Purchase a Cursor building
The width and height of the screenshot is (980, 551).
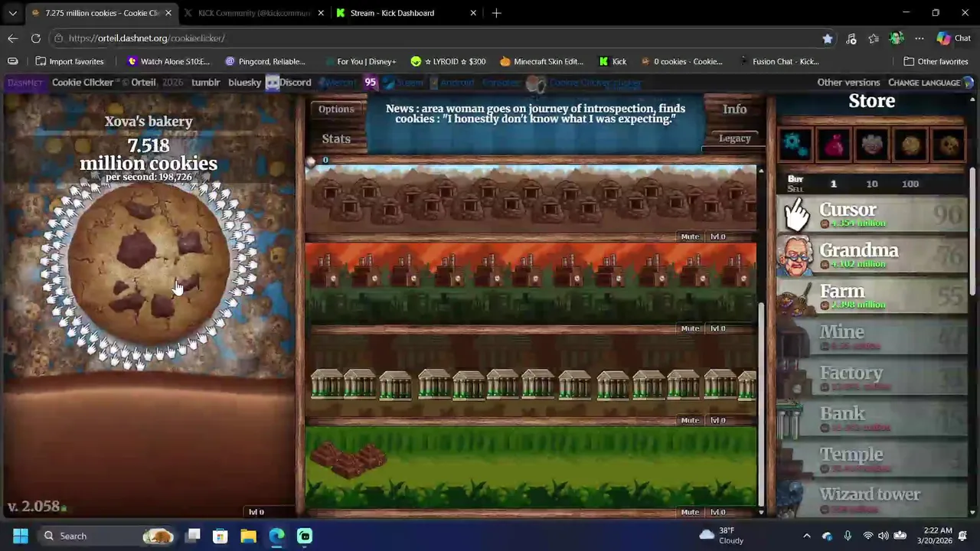[872, 215]
